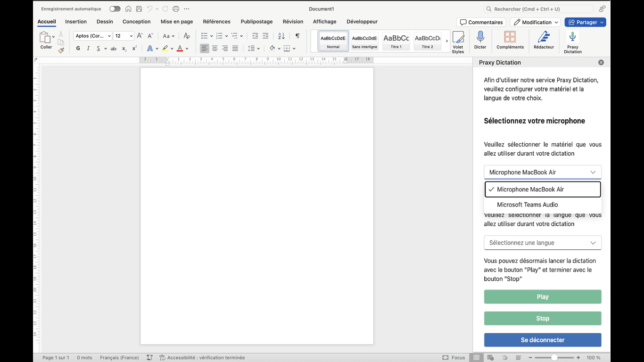
Task: Show paragraph marks with the pilcrow icon
Action: [x=297, y=36]
